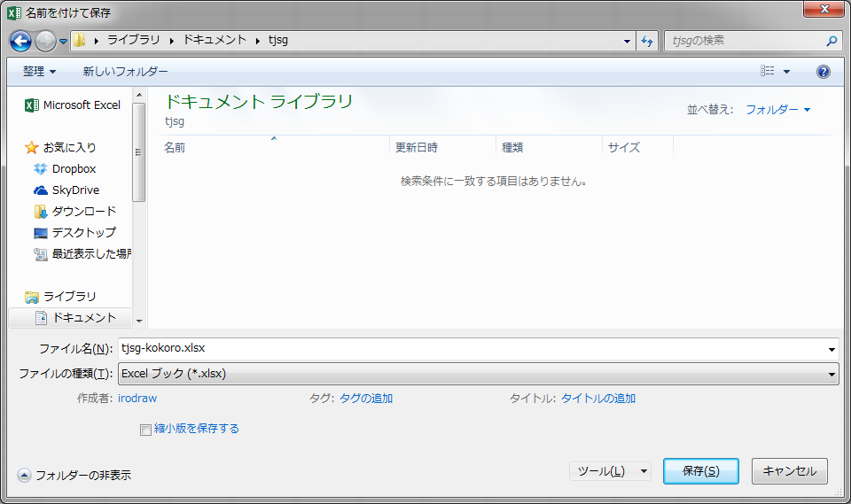
Task: Open the ファイルの種類 Excel ブック dropdown
Action: [x=478, y=374]
